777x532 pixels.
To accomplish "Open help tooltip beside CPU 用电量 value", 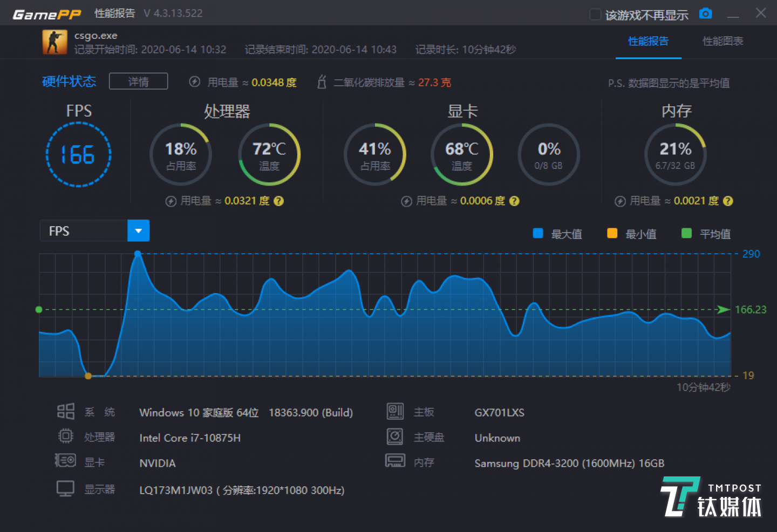I will tap(279, 201).
